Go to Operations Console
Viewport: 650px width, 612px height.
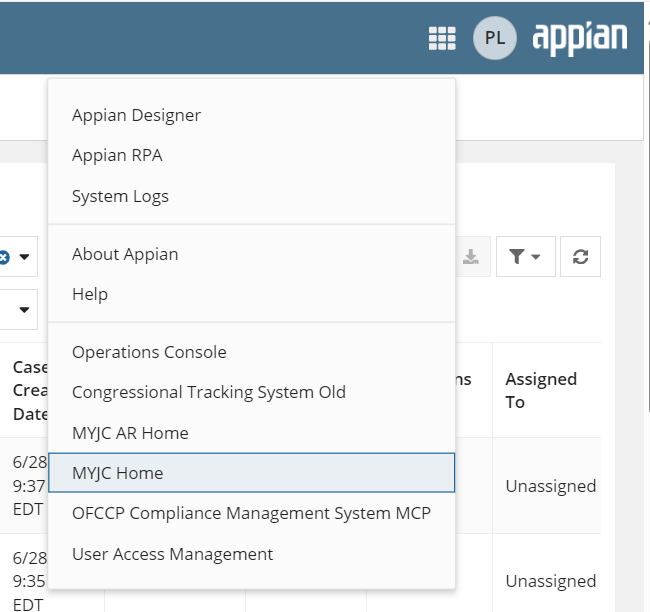252,352
